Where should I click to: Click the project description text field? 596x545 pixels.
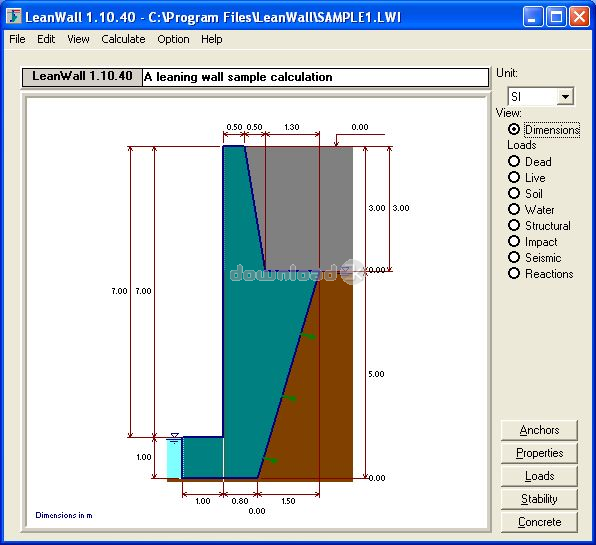click(315, 77)
